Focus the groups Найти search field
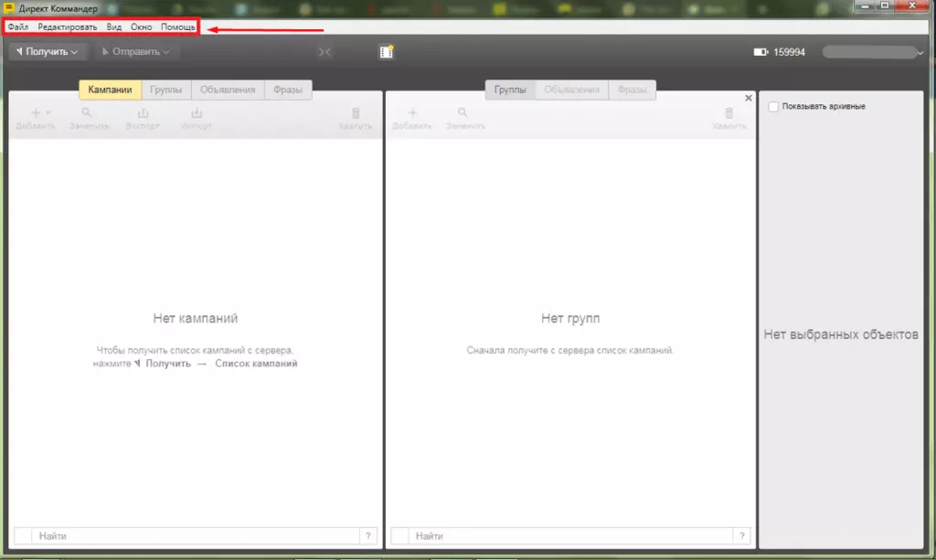Screen dimensions: 936x560 (x=570, y=536)
